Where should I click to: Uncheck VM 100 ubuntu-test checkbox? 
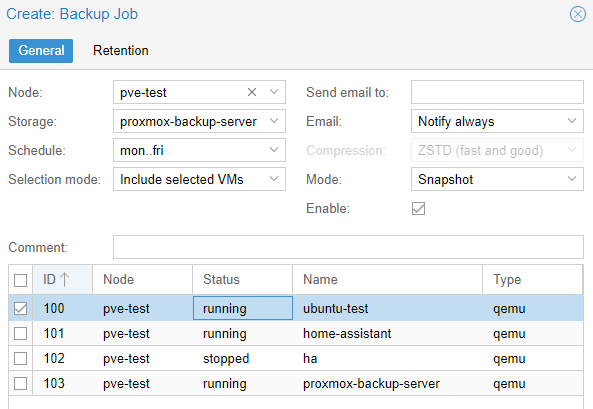click(20, 308)
